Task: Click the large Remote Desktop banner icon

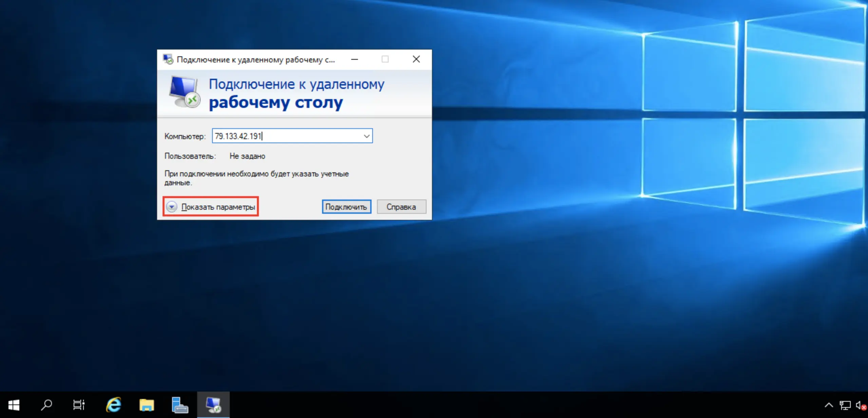Action: click(184, 92)
